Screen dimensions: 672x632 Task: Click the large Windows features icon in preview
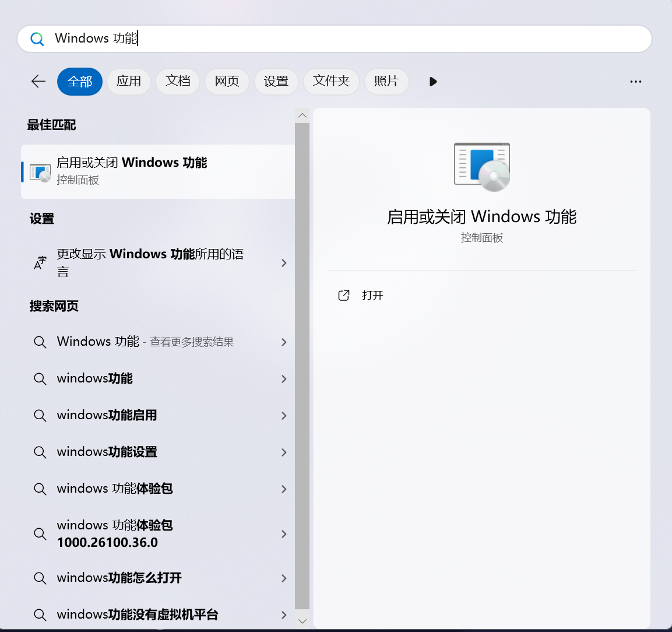tap(482, 167)
